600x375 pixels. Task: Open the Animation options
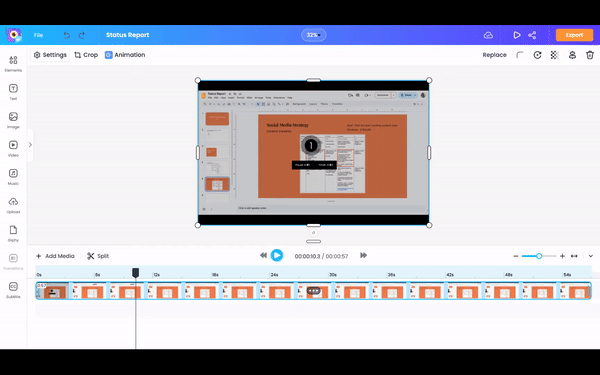(x=125, y=55)
